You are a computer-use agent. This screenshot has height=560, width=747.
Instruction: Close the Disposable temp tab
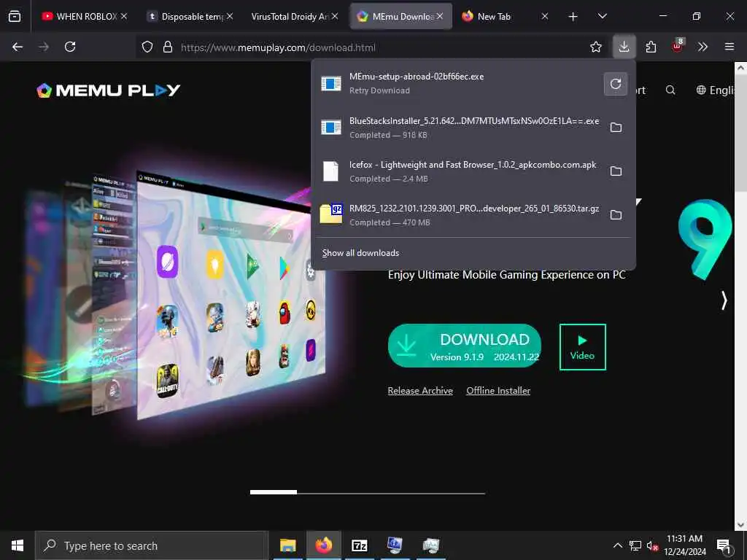click(x=230, y=16)
